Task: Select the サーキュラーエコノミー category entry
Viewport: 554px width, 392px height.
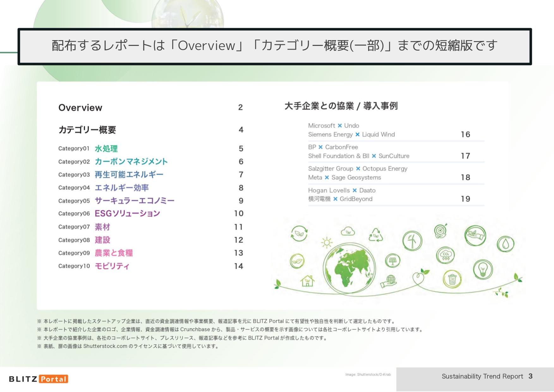Action: 135,201
